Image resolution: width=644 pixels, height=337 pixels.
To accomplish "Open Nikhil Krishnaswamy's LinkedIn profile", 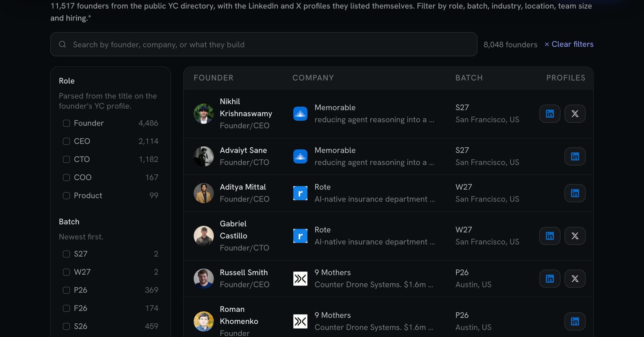I will point(550,114).
